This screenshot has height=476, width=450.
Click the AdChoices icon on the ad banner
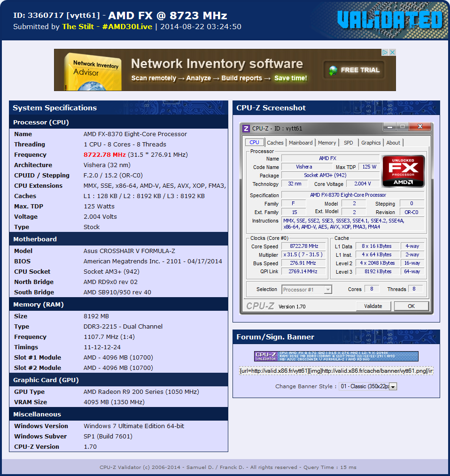pyautogui.click(x=385, y=52)
